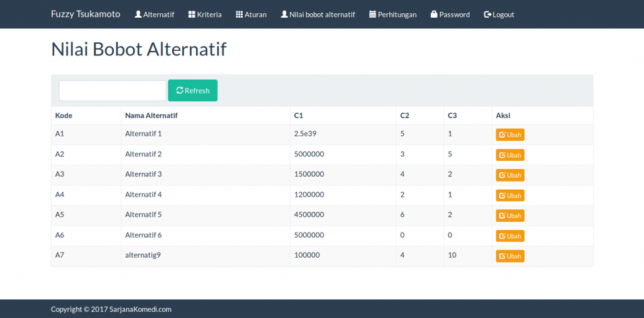The width and height of the screenshot is (644, 318).
Task: Open the Perhitungan calendar menu
Action: pyautogui.click(x=393, y=14)
